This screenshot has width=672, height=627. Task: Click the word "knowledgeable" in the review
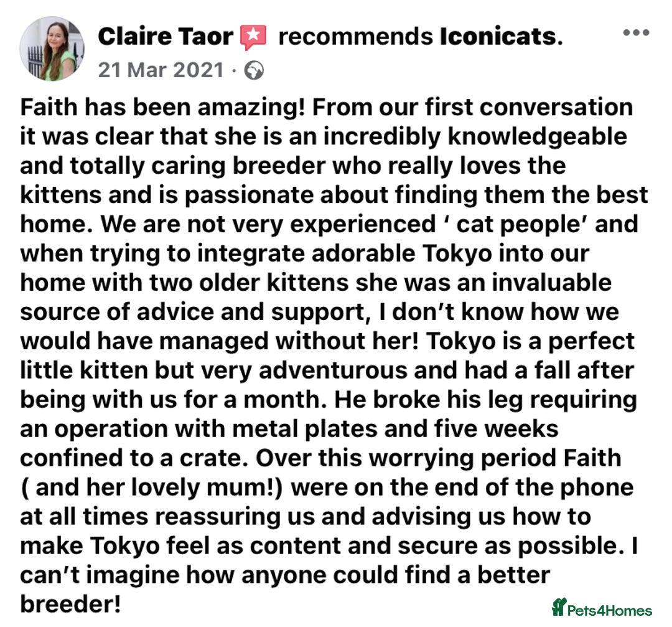coord(538,137)
